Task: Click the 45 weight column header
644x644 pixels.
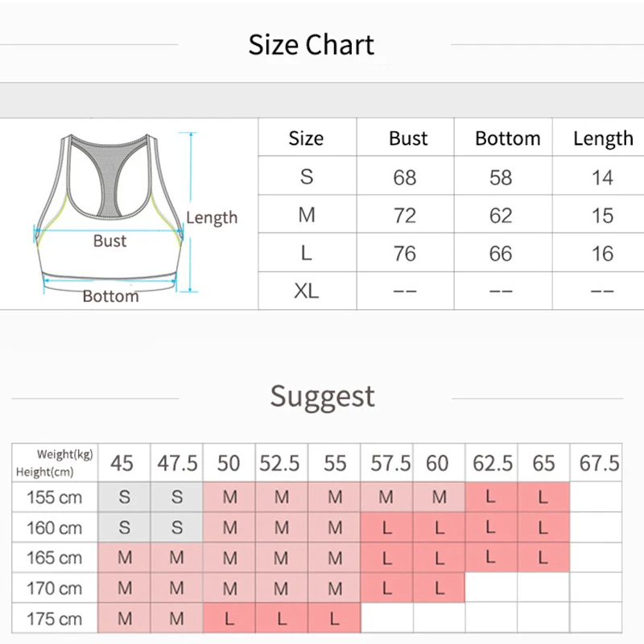Action: click(122, 464)
